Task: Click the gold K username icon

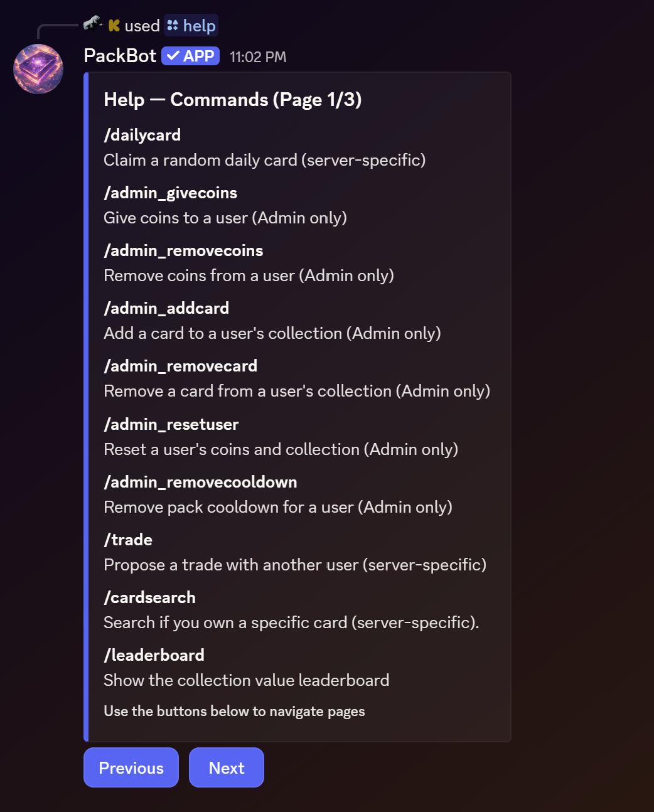Action: click(x=114, y=26)
